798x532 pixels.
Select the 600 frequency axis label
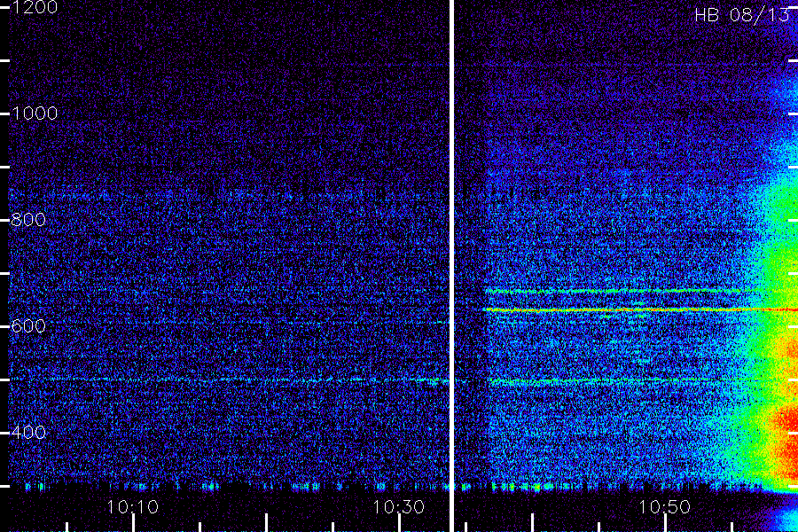pyautogui.click(x=28, y=325)
